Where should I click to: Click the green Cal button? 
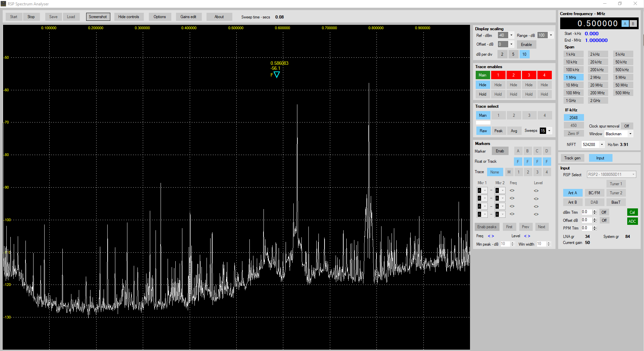(632, 212)
